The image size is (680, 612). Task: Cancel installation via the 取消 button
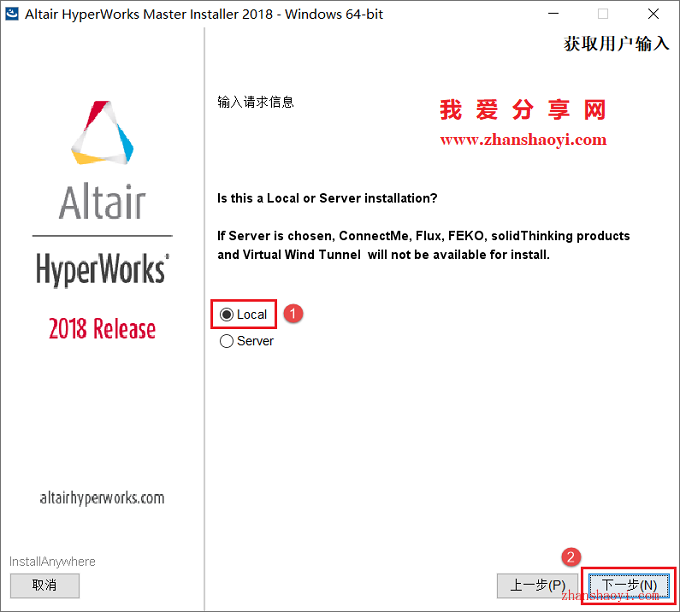[x=45, y=586]
